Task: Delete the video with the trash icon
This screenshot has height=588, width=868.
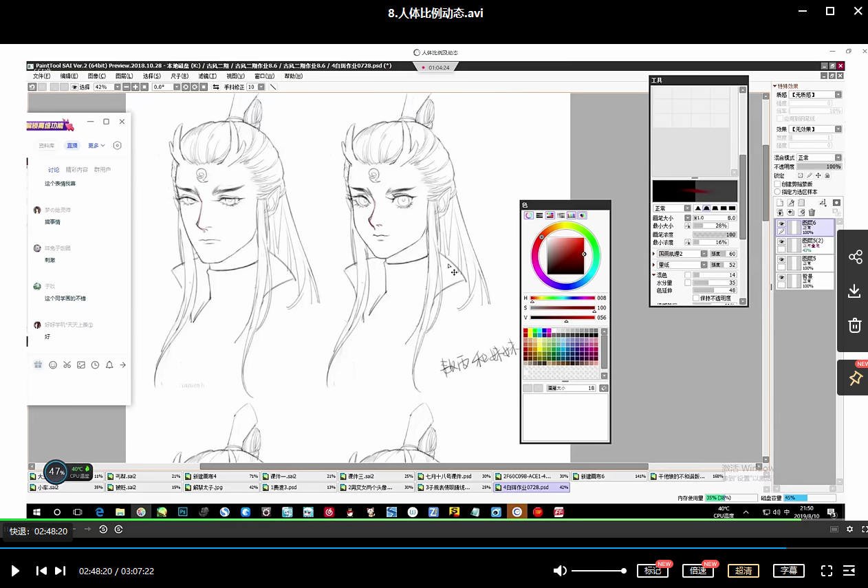Action: tap(855, 325)
